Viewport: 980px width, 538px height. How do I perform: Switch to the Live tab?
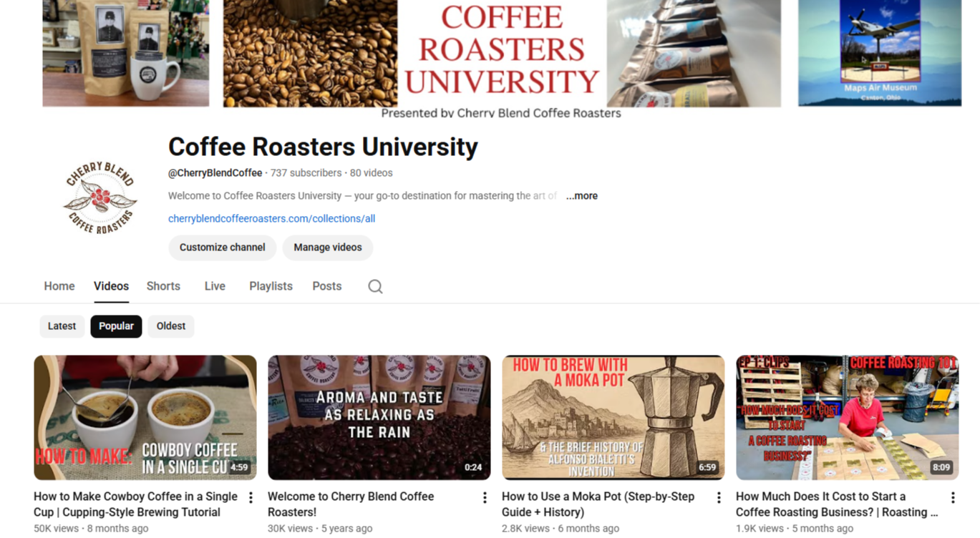[x=215, y=286]
